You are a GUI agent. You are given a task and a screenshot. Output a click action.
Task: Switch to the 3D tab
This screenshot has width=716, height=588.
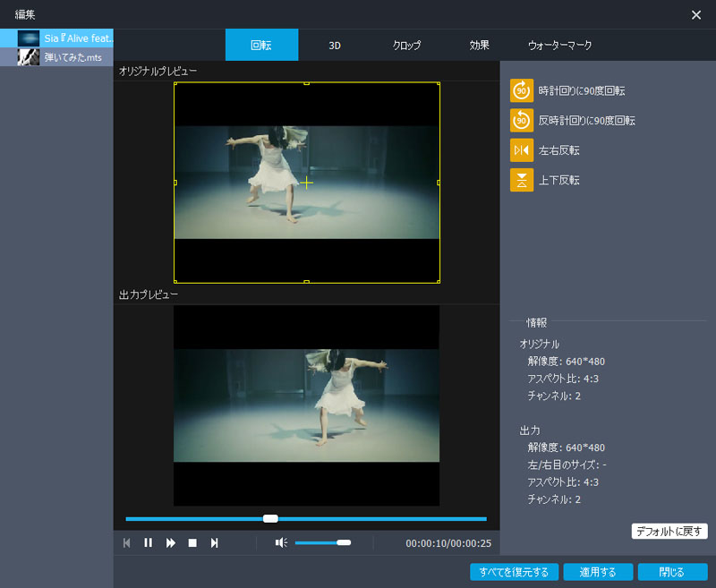(x=334, y=45)
